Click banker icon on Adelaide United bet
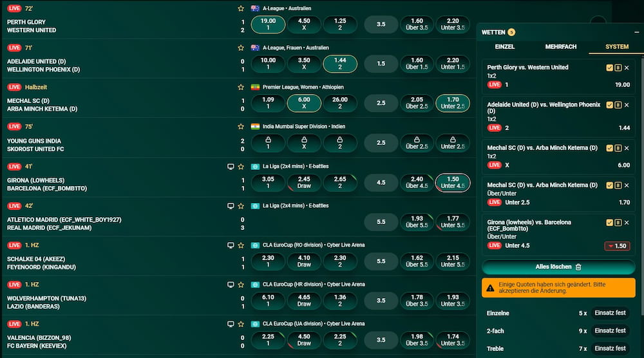The height and width of the screenshot is (358, 644). tap(618, 105)
